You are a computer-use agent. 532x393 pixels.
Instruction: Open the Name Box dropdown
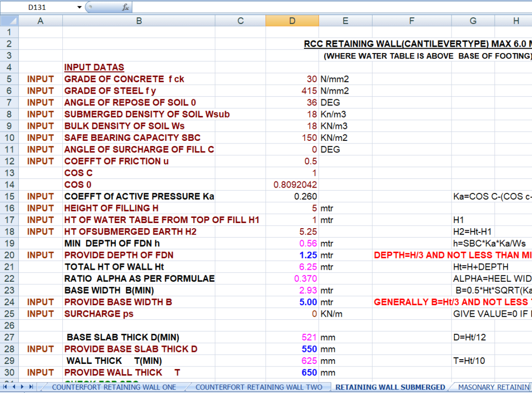point(78,6)
